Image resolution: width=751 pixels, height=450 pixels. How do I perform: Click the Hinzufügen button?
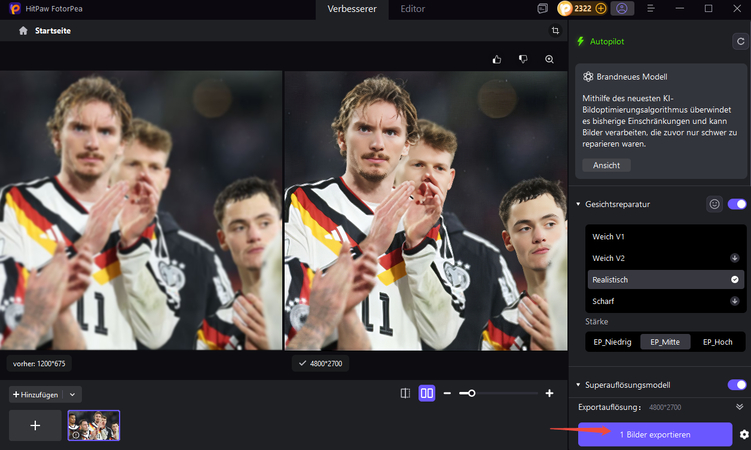click(x=36, y=394)
